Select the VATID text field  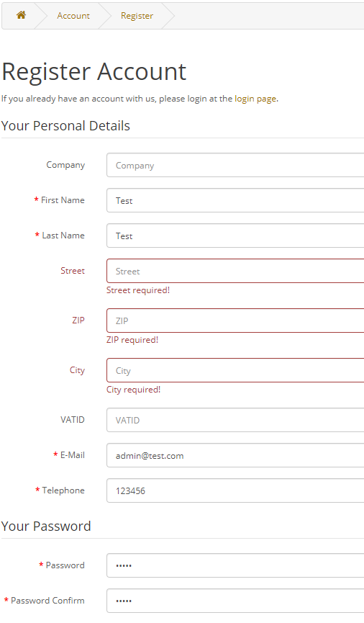point(235,420)
